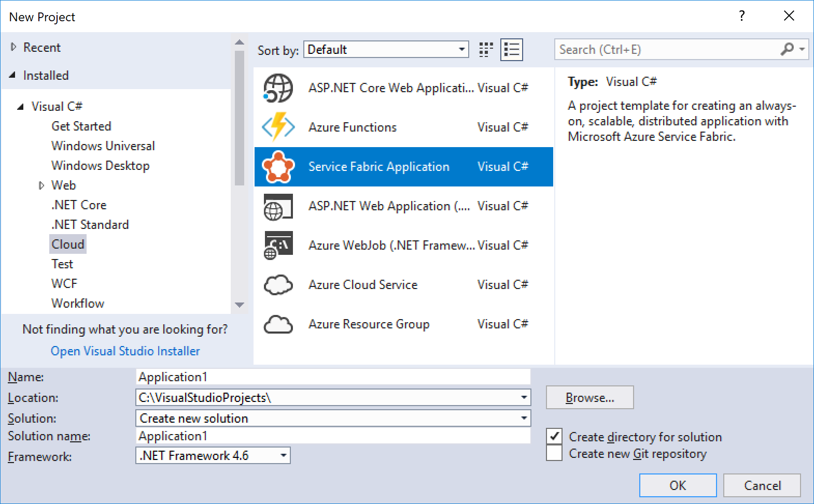814x504 pixels.
Task: Select the Cloud category
Action: [68, 244]
